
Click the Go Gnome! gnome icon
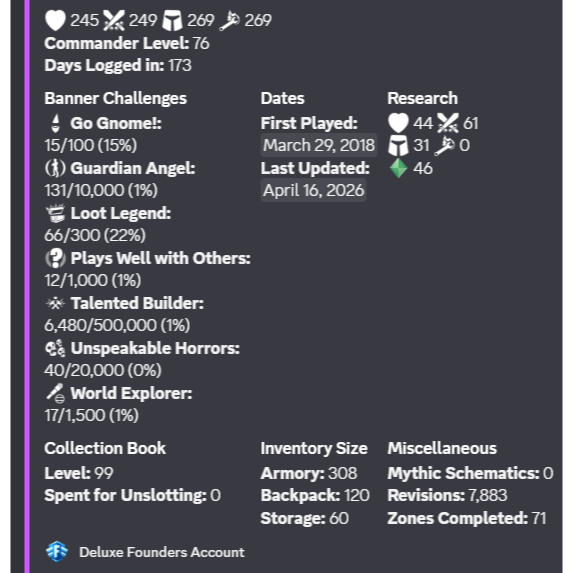[x=55, y=123]
